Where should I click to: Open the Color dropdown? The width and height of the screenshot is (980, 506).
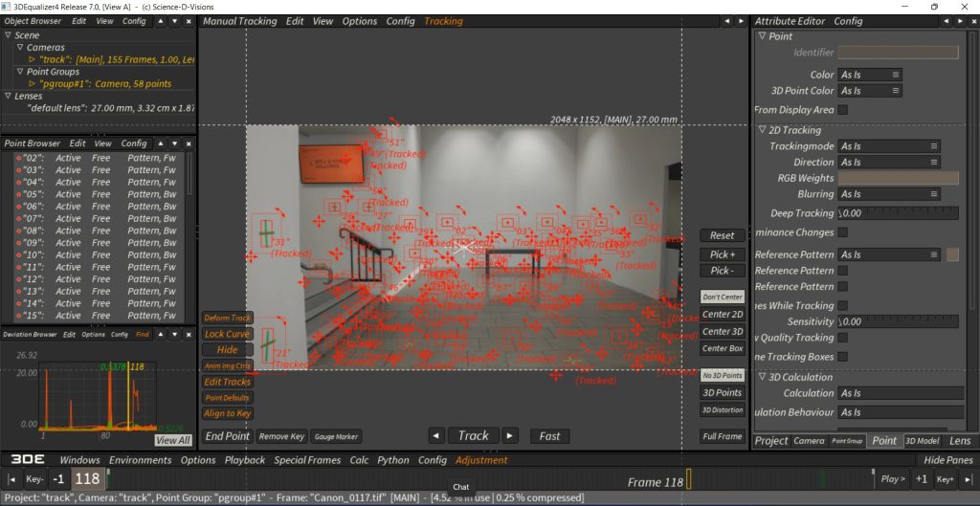[869, 75]
